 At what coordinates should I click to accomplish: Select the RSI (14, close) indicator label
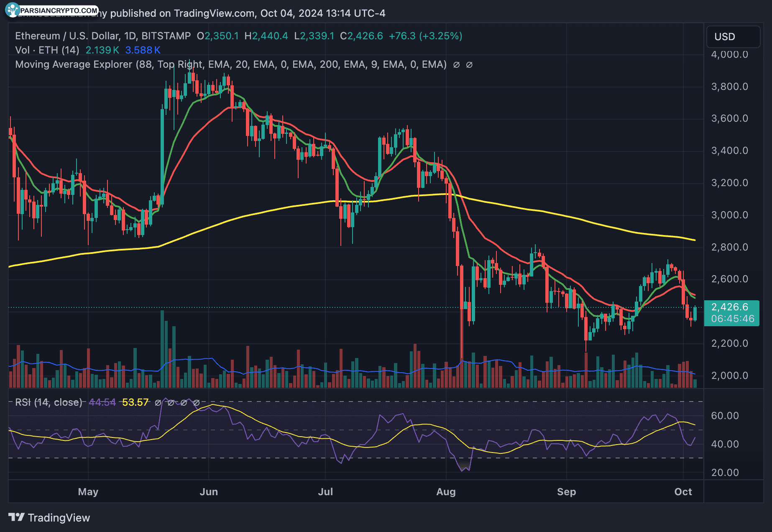click(49, 402)
